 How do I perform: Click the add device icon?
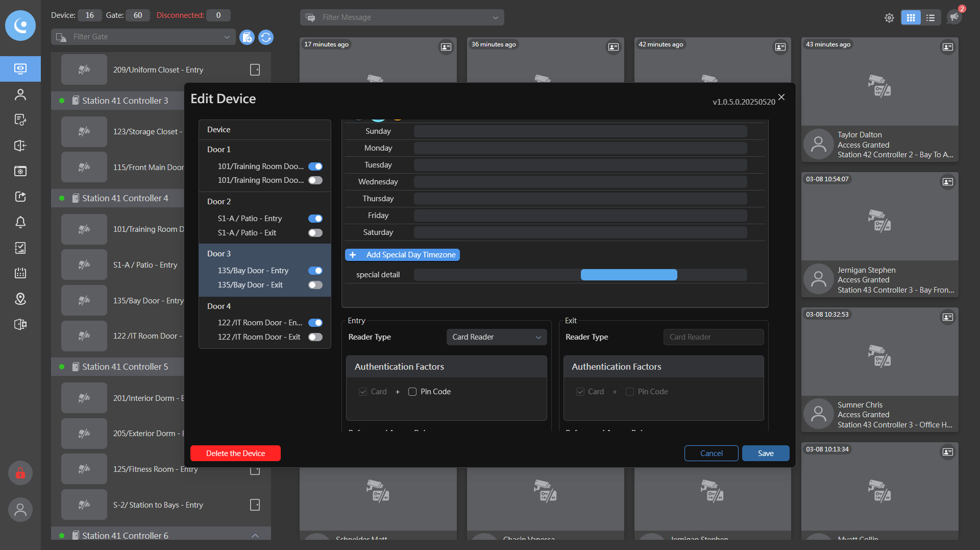pyautogui.click(x=247, y=37)
